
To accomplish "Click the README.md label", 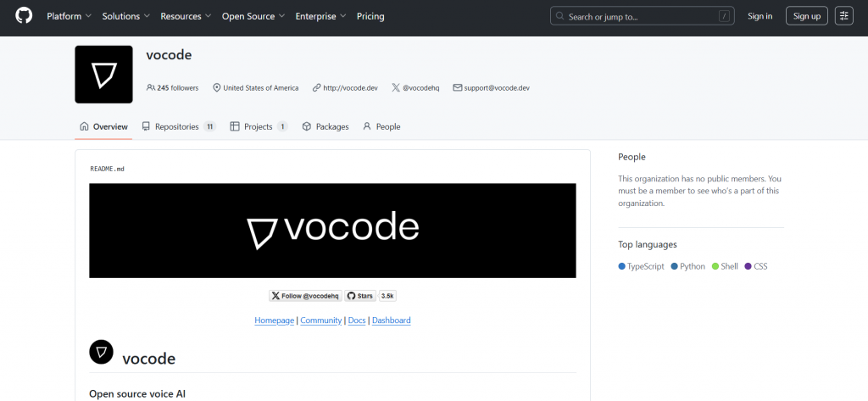I will click(x=107, y=169).
